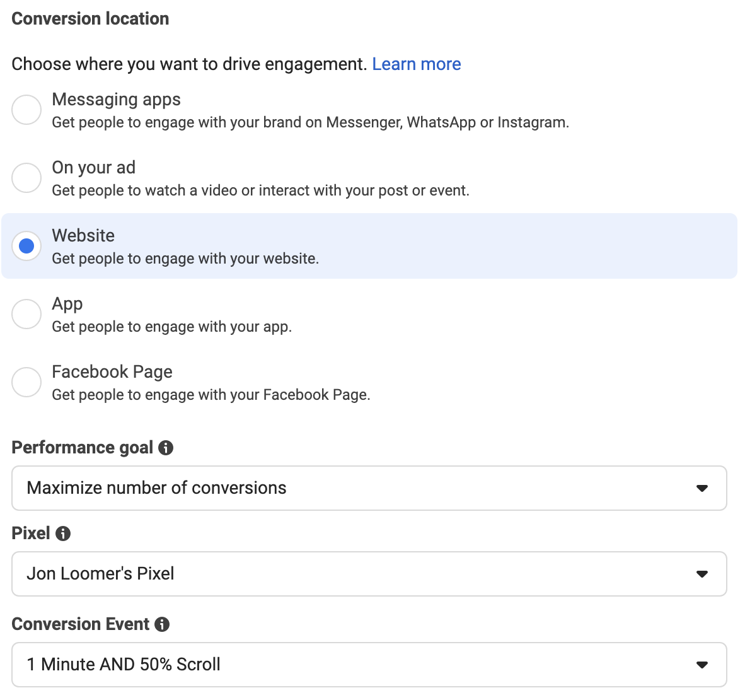This screenshot has height=700, width=745.
Task: Click 'Choose where you want to drive engagement' text
Action: point(189,64)
